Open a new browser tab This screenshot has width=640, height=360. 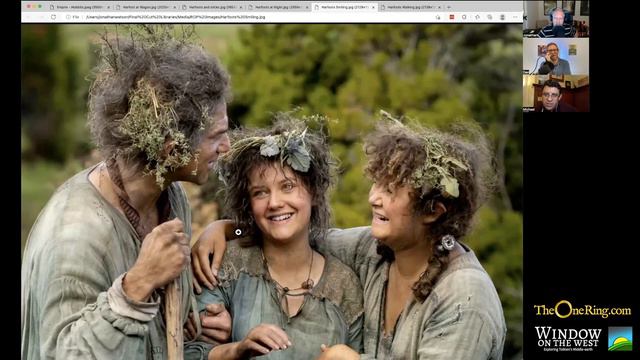(x=449, y=7)
